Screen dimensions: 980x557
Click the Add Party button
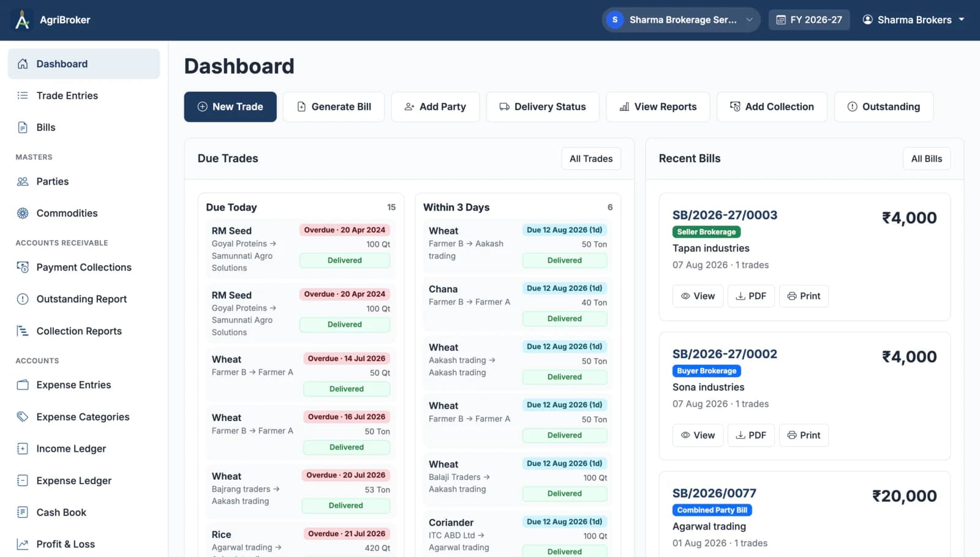[435, 107]
